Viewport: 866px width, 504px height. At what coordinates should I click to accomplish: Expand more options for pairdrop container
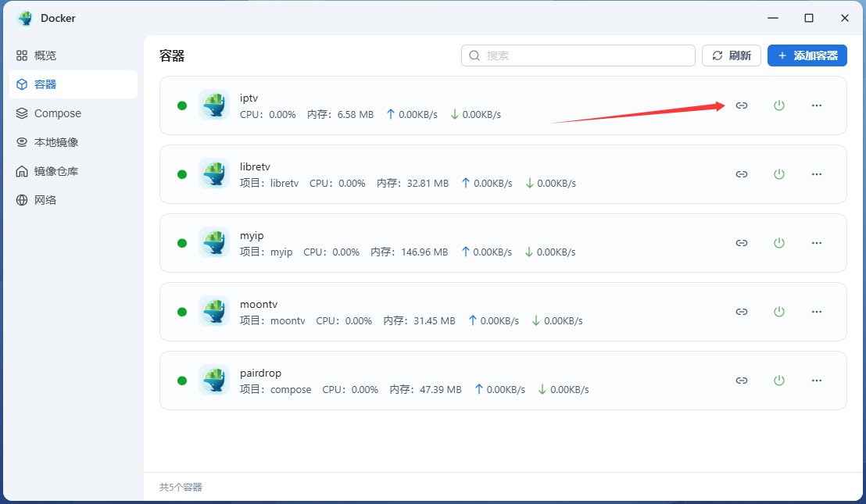point(816,381)
